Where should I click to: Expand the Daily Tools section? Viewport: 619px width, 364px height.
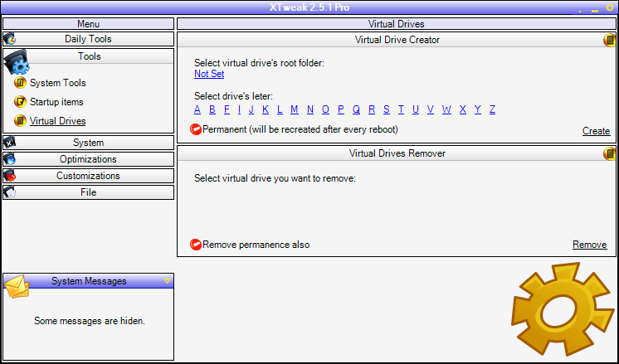tap(89, 39)
